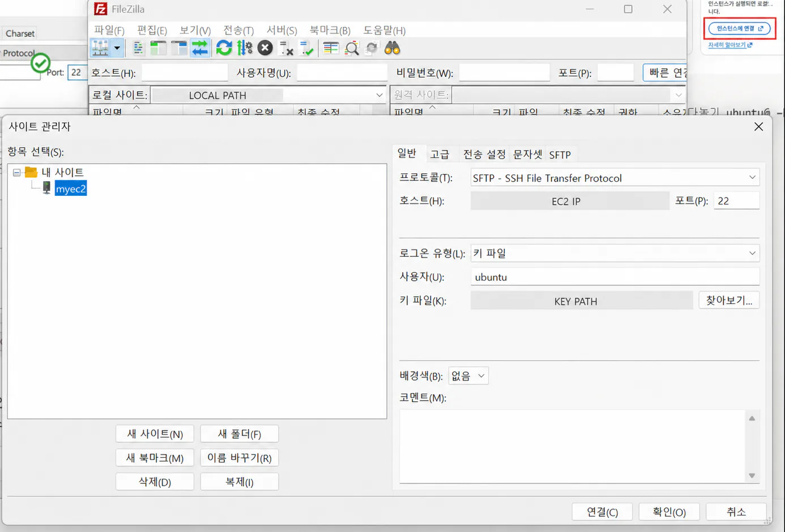Click the 새 사이트(N) button
Viewport: 785px width, 532px height.
point(155,434)
